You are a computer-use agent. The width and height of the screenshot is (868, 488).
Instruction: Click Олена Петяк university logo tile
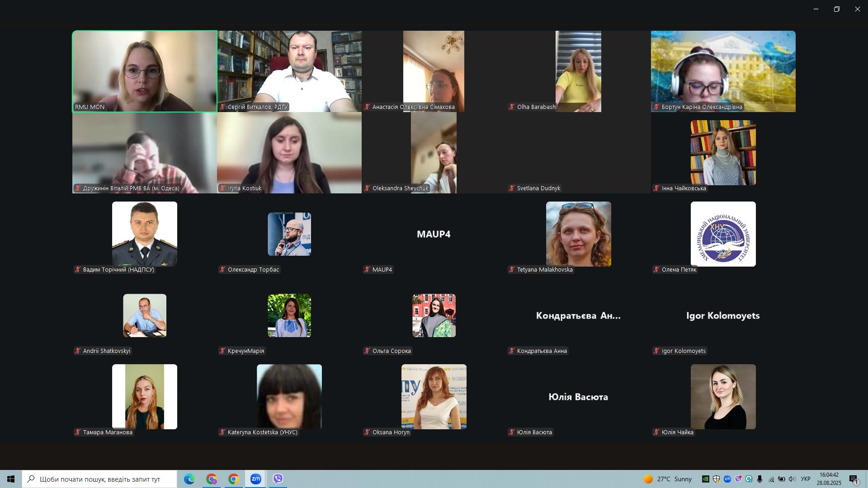[723, 234]
